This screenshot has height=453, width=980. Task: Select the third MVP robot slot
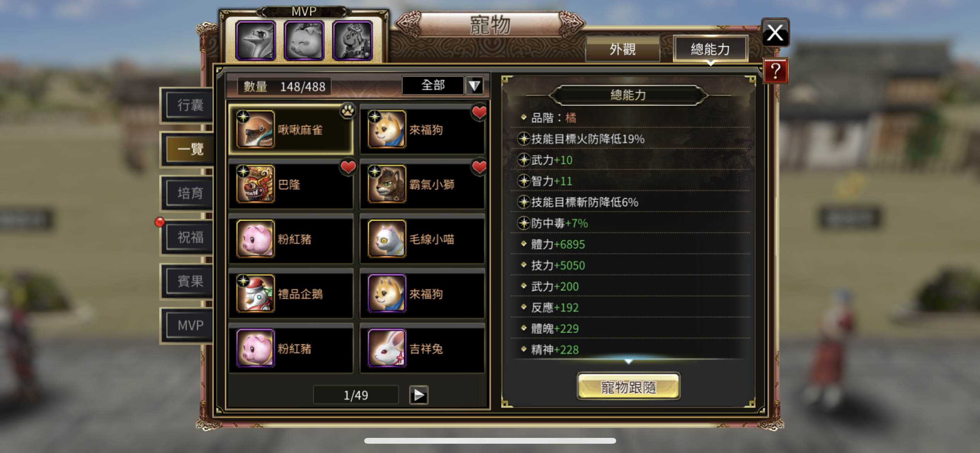(353, 41)
